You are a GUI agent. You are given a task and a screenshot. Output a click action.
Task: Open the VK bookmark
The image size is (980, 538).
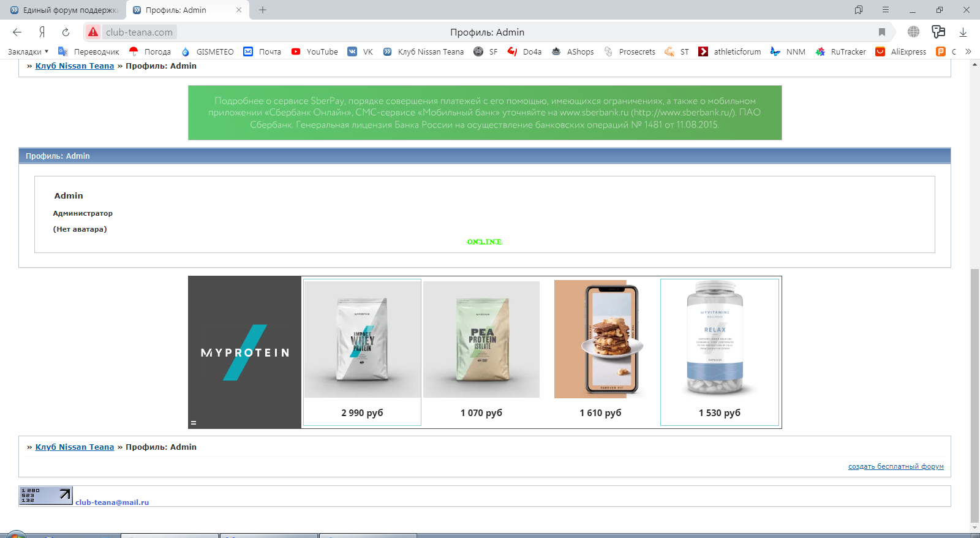click(360, 51)
